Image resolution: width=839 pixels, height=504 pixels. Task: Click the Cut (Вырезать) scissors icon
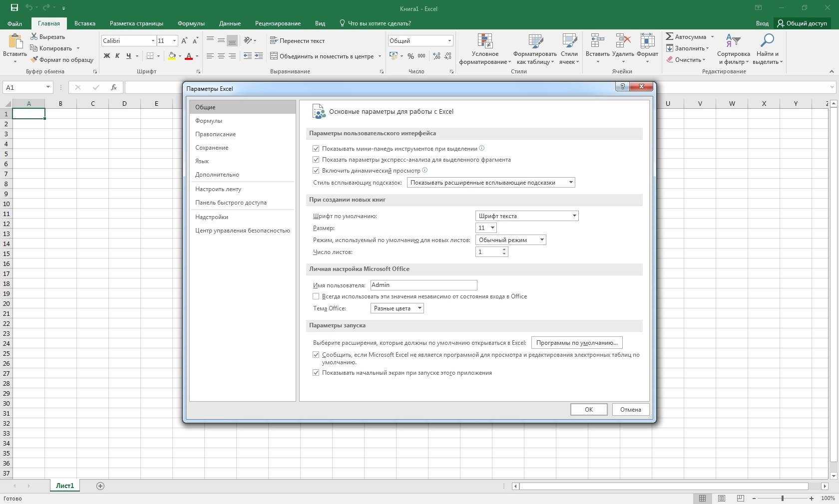click(34, 36)
